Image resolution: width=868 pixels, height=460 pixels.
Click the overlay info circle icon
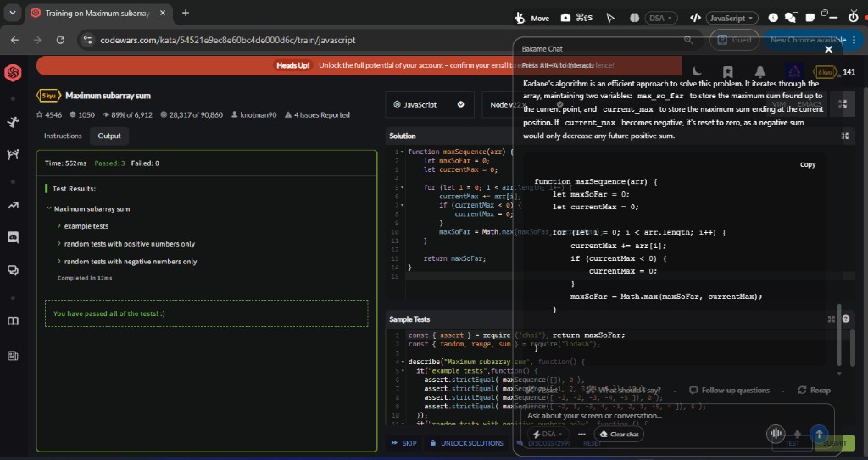tap(773, 18)
